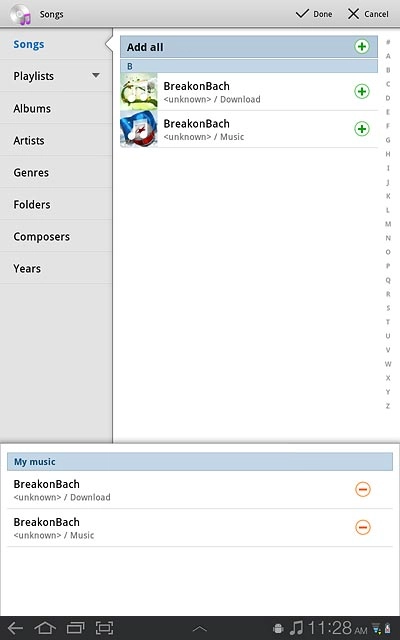Open the music notification icon
The height and width of the screenshot is (640, 400).
pyautogui.click(x=297, y=628)
